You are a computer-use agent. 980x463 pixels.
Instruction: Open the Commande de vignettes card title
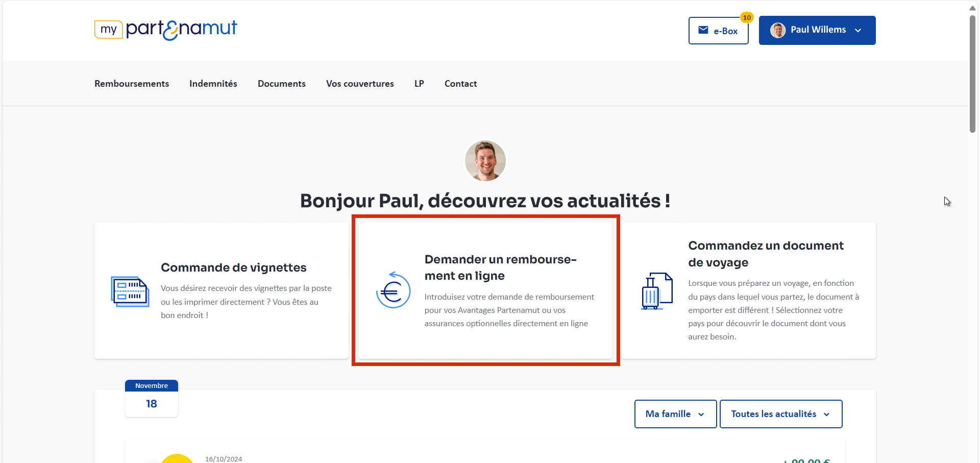[234, 267]
